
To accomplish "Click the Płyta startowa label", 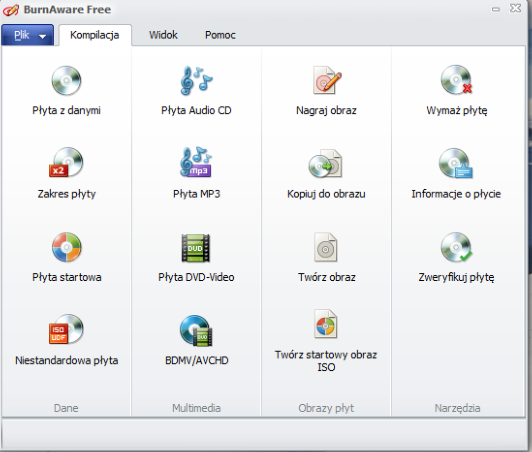I will (66, 277).
